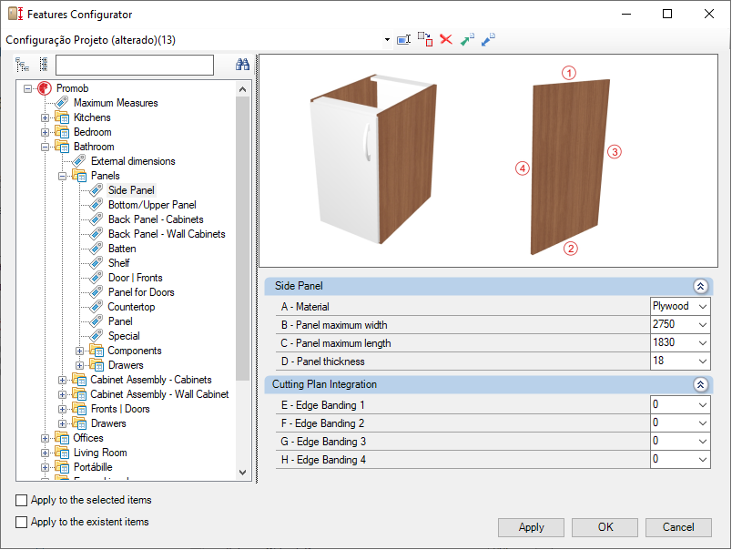Enable Apply to the existent items
742x560 pixels.
tap(21, 522)
